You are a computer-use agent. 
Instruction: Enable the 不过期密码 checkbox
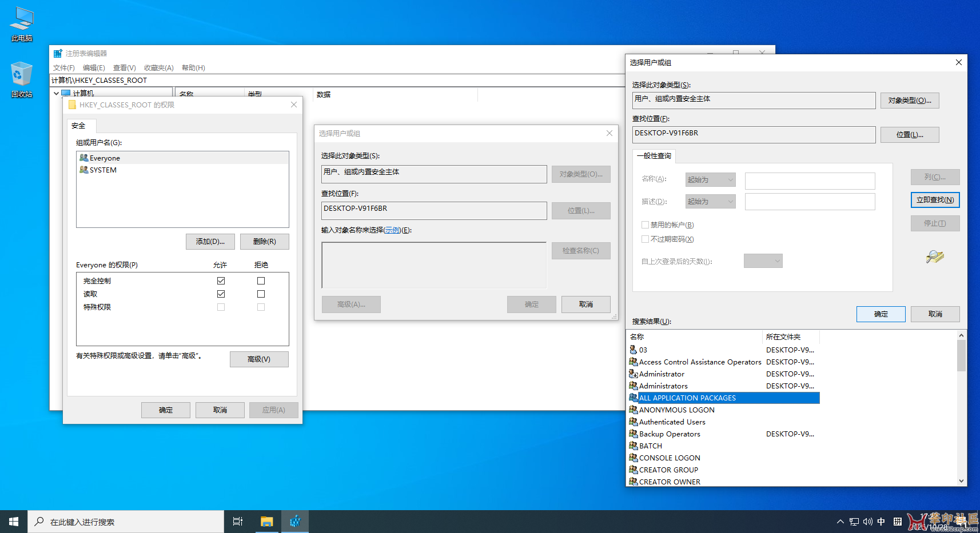coord(646,239)
